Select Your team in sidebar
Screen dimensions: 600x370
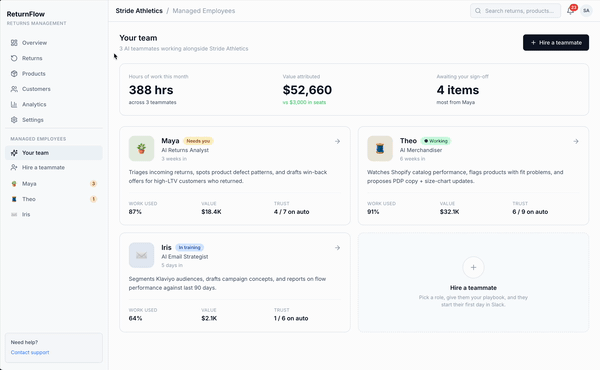point(54,153)
